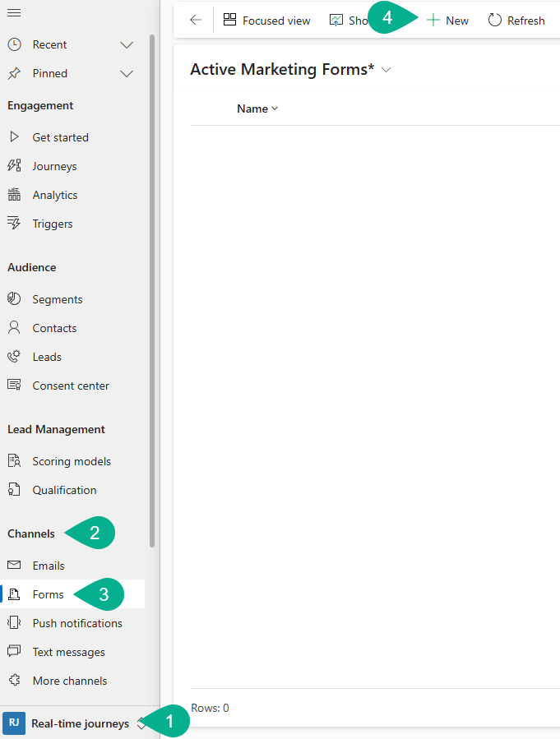The width and height of the screenshot is (560, 739).
Task: Switch to Focused view
Action: click(267, 21)
